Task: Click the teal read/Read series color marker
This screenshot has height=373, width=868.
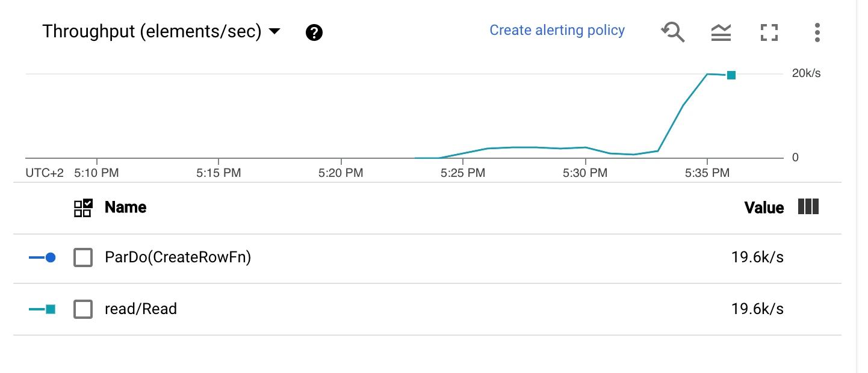Action: click(x=43, y=309)
